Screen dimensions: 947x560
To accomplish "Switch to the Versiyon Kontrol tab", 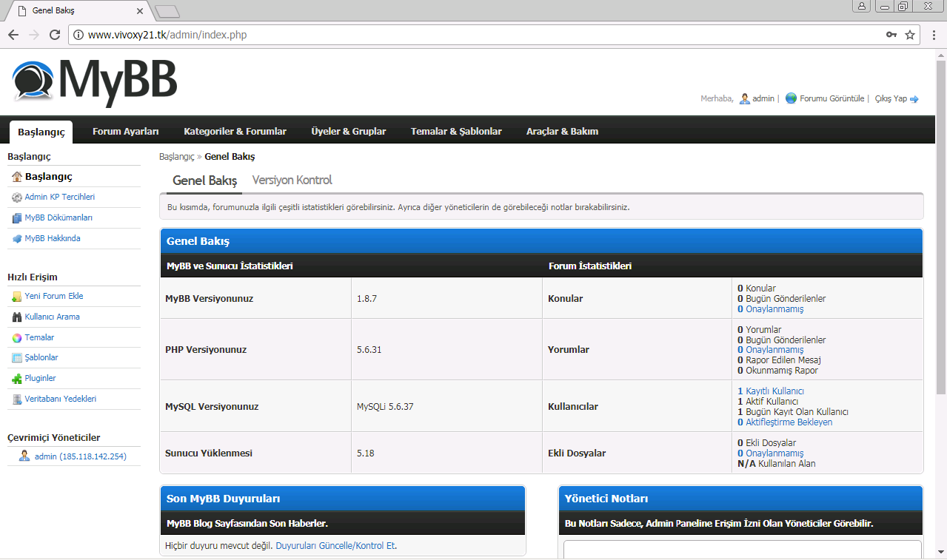I will point(292,181).
